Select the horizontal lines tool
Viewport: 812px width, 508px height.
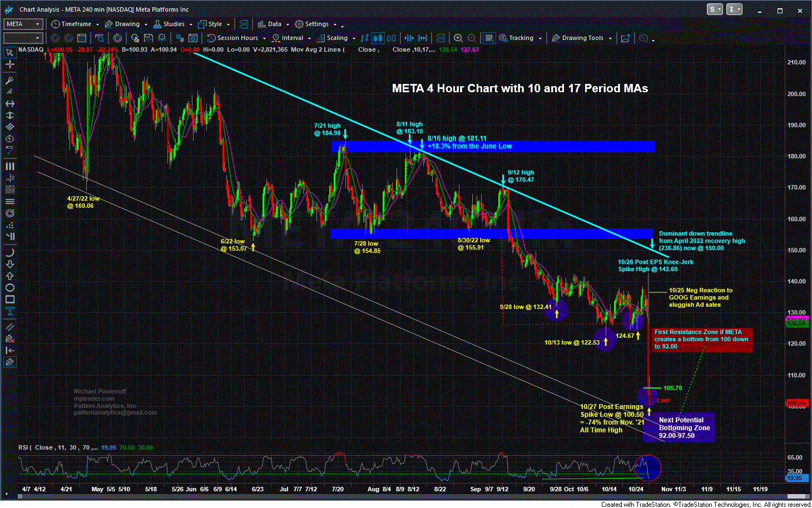pos(9,201)
